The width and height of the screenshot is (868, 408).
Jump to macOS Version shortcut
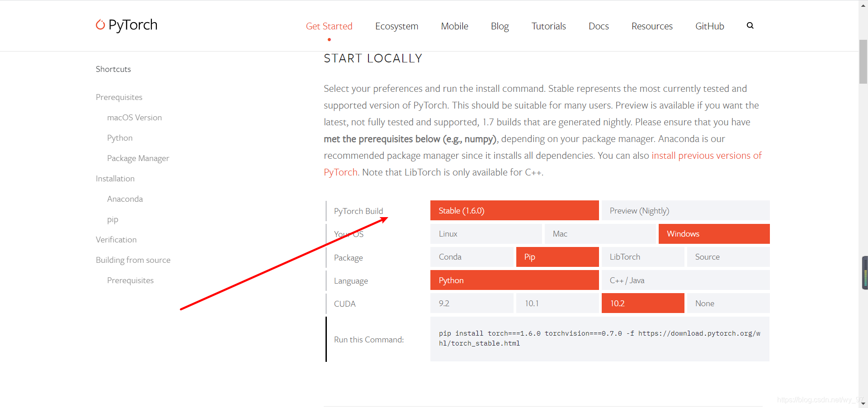[134, 118]
